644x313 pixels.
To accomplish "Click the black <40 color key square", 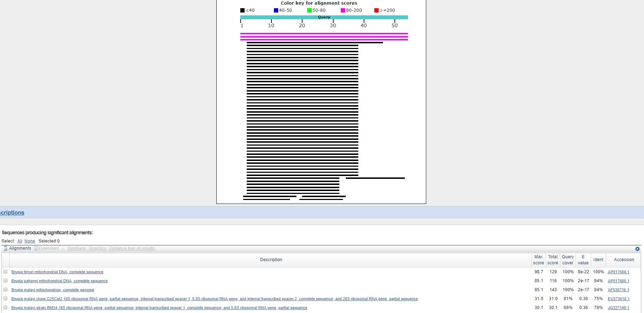I will (242, 10).
